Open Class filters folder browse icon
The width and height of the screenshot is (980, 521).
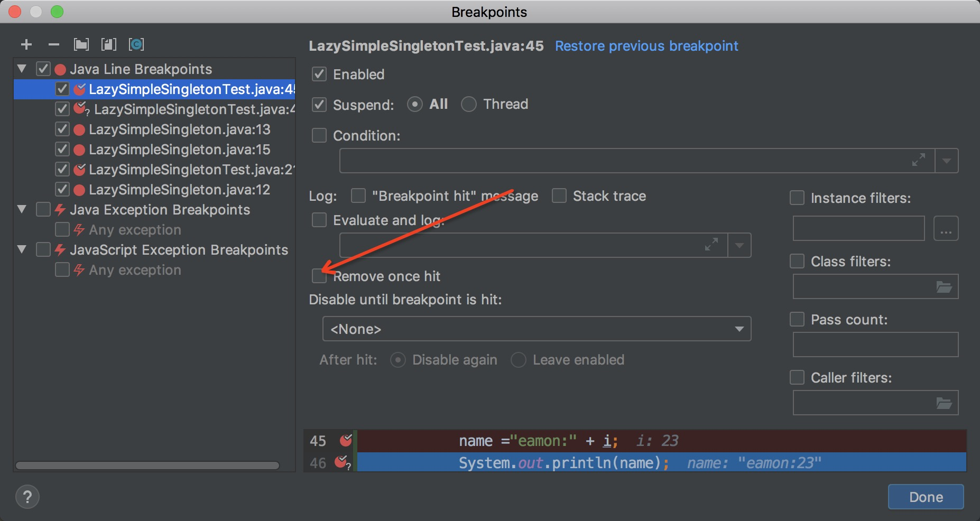[944, 287]
